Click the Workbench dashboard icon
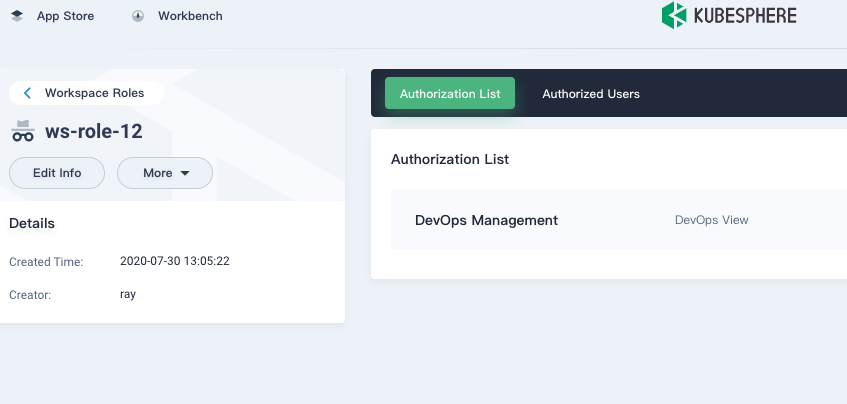Screen dimensions: 847x404 click(138, 16)
